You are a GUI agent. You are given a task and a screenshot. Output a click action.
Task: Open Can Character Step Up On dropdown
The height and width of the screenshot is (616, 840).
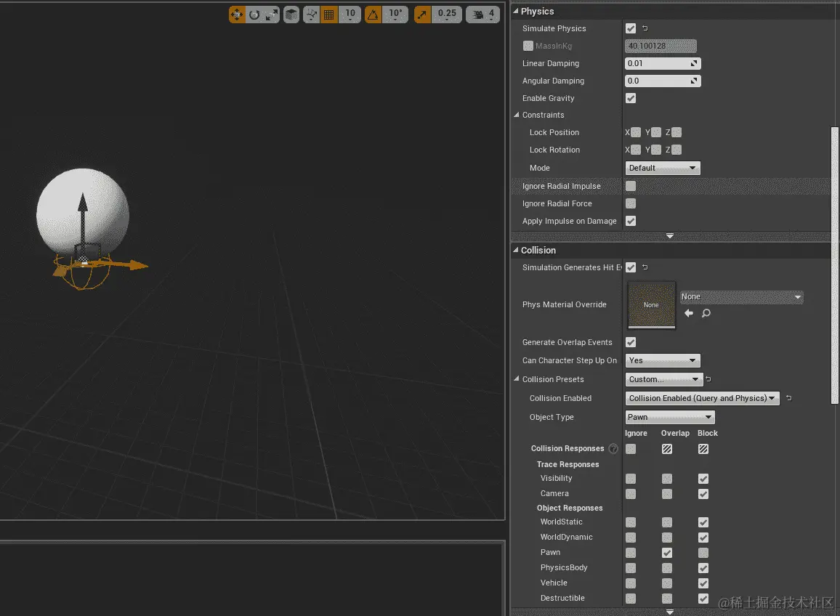point(663,360)
